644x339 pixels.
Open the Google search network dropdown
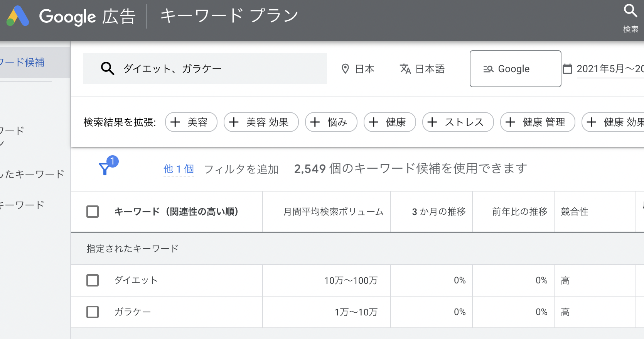point(515,69)
